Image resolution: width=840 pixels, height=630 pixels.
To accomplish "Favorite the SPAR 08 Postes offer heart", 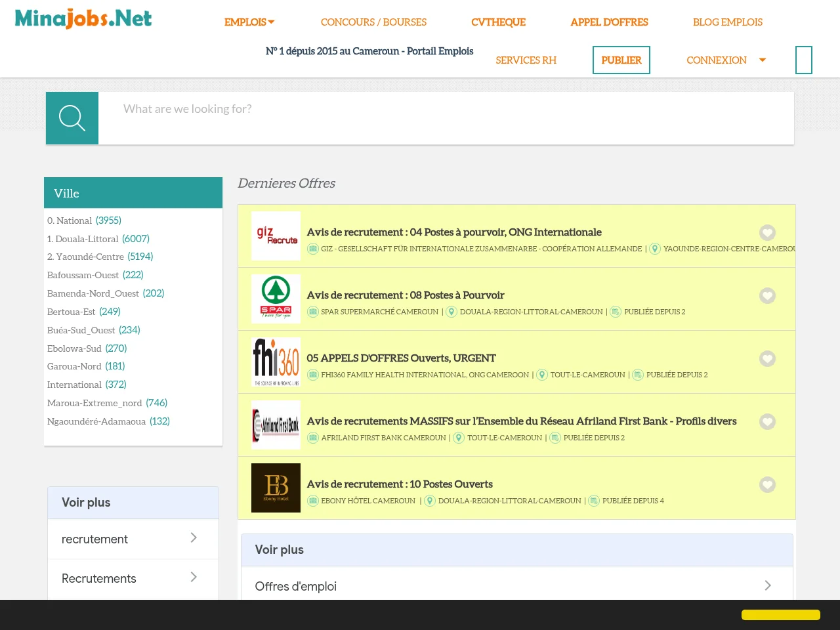I will [767, 295].
